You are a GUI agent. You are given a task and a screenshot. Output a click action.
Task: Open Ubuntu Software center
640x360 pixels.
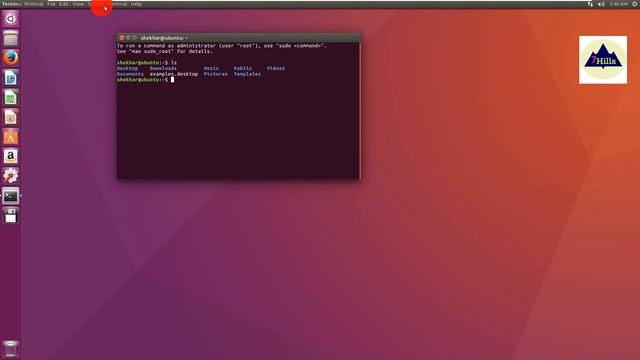[11, 137]
